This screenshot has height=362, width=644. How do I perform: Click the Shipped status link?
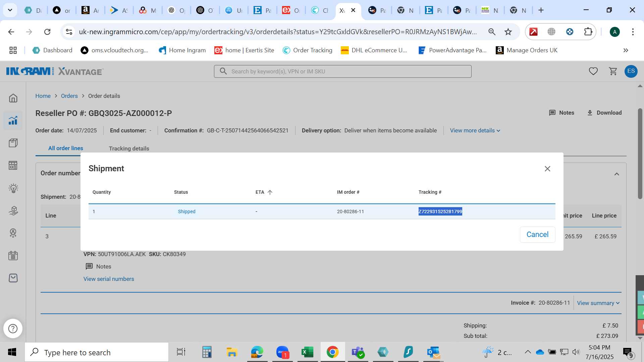pos(186,212)
